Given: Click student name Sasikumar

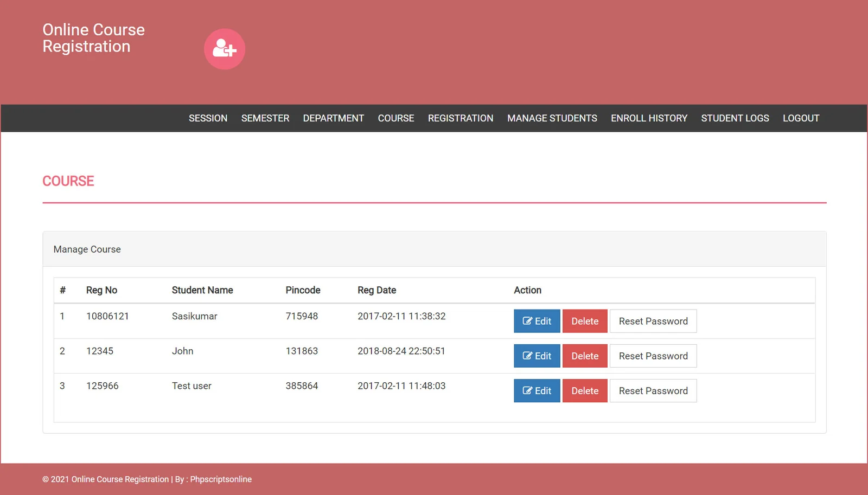Looking at the screenshot, I should (194, 316).
